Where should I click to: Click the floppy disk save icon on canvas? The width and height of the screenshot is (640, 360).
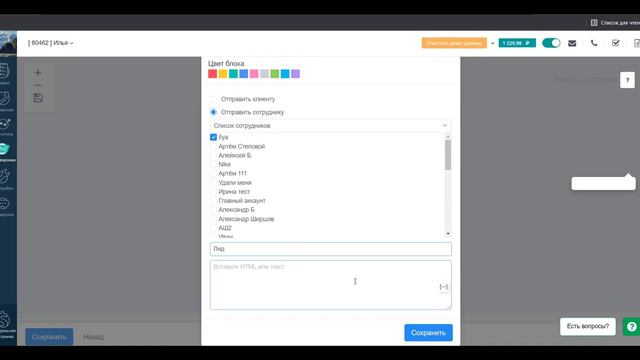[38, 98]
